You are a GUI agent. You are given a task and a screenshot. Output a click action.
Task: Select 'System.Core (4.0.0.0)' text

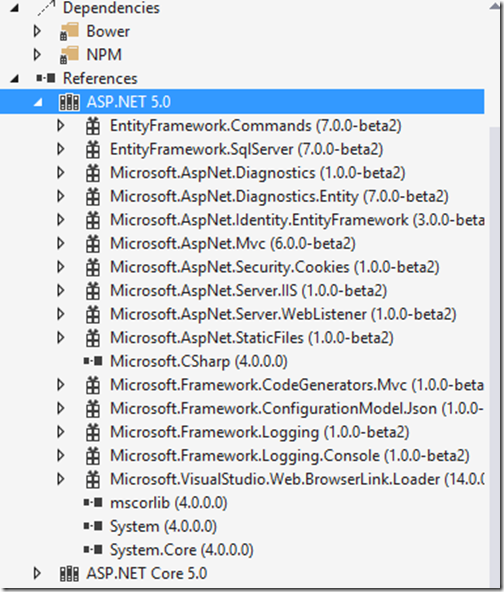pos(182,550)
